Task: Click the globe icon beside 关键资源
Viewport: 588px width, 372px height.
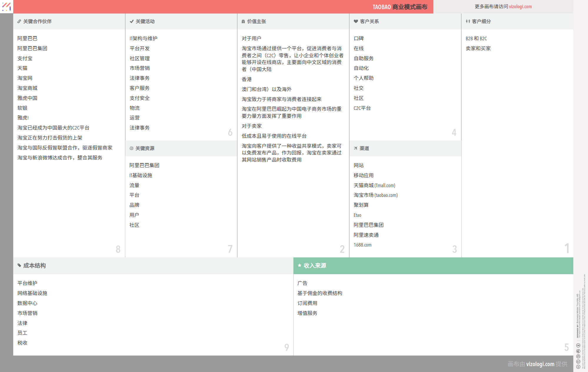Action: (131, 148)
